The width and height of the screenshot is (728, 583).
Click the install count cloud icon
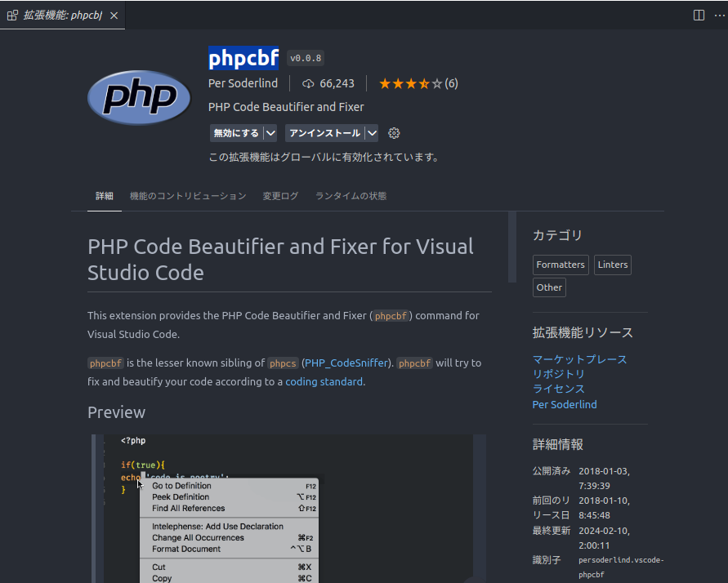(x=308, y=83)
